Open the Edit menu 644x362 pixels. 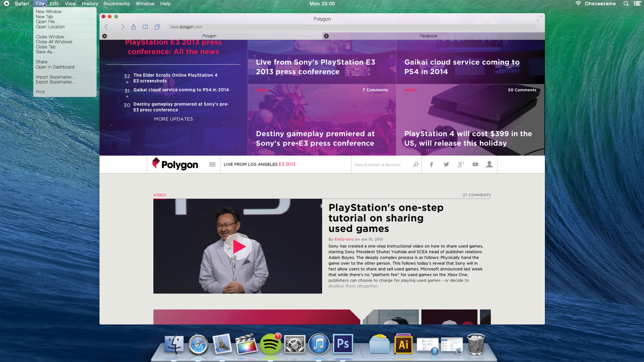tap(54, 4)
